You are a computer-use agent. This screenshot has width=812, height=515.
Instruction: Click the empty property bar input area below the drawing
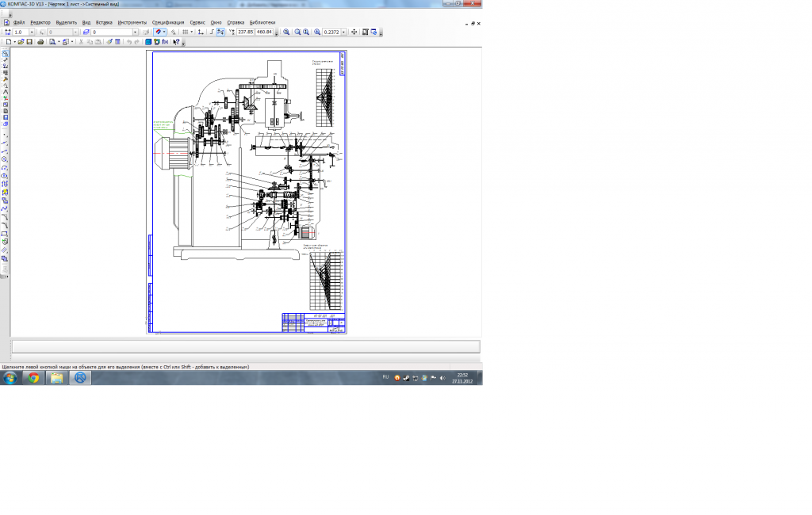246,346
